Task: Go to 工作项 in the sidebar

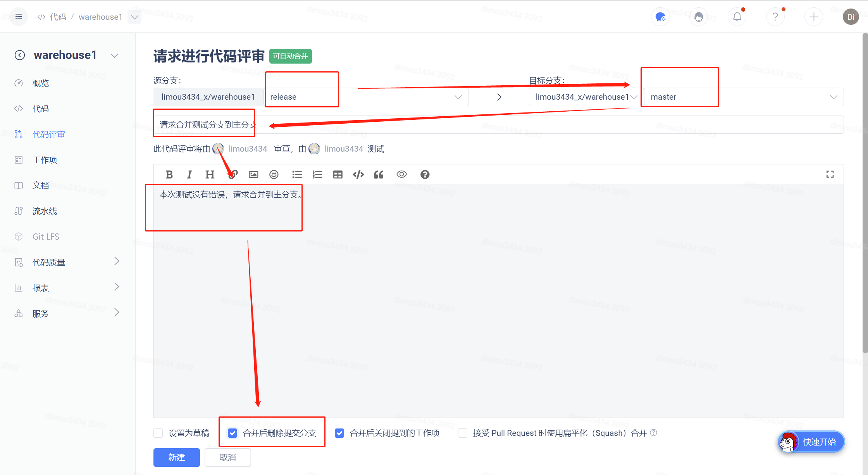Action: tap(45, 160)
